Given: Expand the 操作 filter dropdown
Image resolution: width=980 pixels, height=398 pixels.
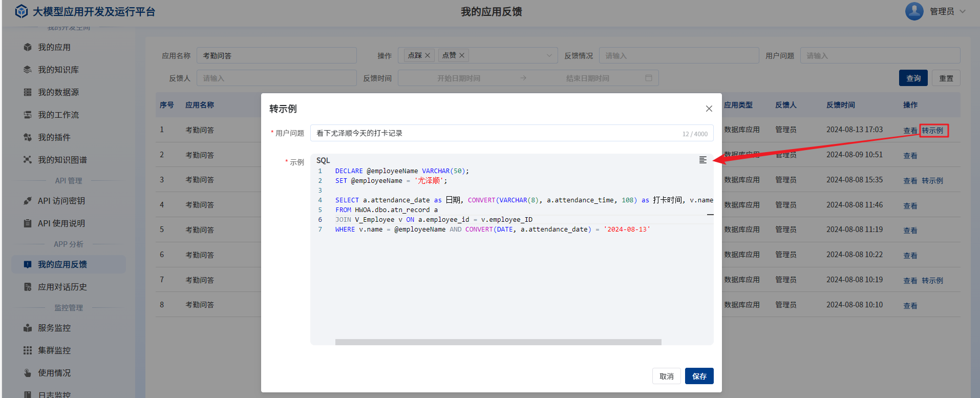Looking at the screenshot, I should pyautogui.click(x=549, y=55).
